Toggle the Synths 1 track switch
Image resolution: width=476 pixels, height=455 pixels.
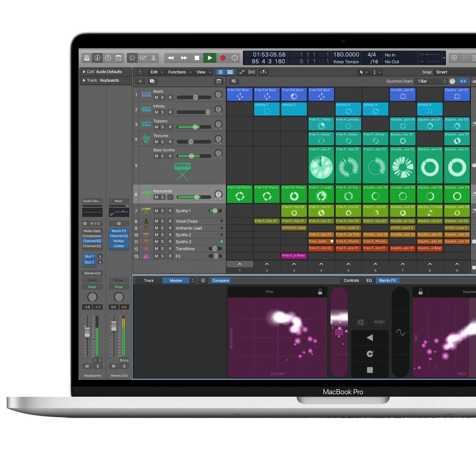(x=215, y=211)
